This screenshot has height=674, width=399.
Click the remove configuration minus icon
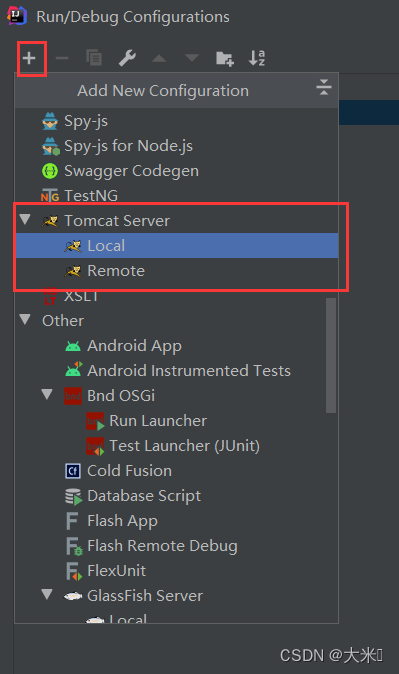pyautogui.click(x=62, y=58)
